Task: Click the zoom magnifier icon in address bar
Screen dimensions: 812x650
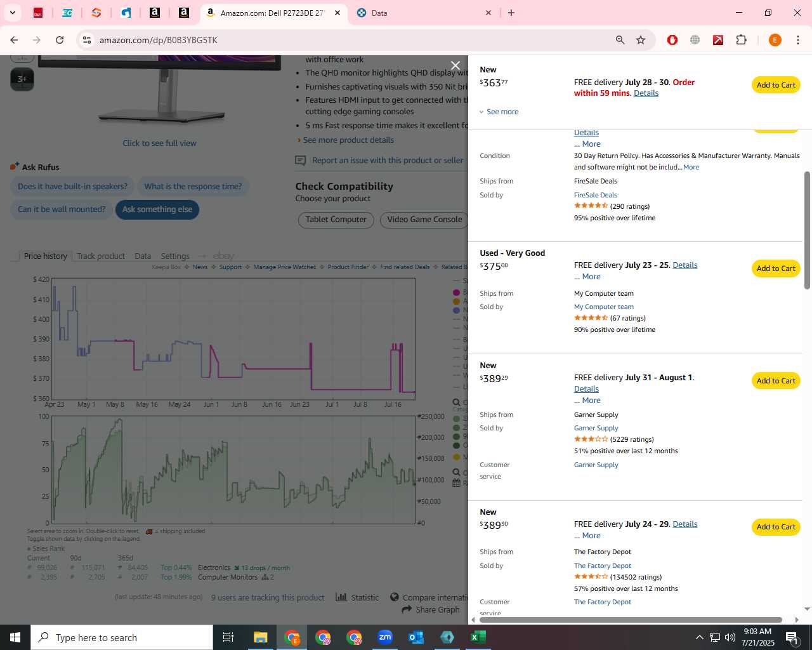Action: point(620,40)
